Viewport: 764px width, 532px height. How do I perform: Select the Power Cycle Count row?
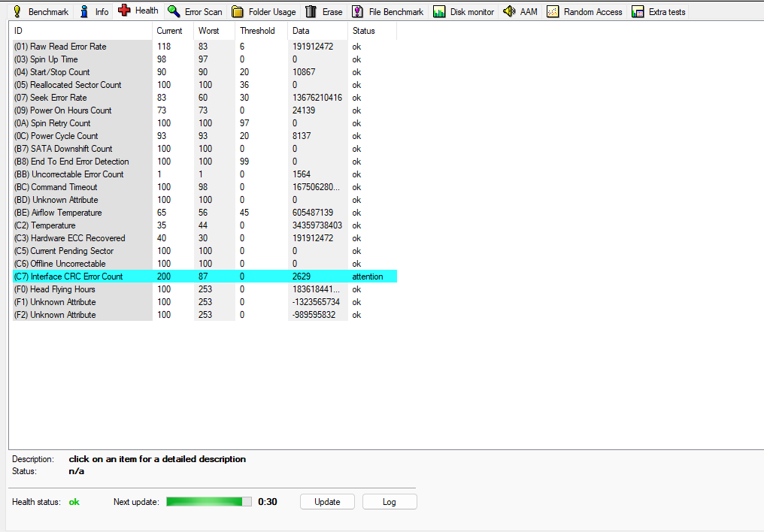coord(205,136)
